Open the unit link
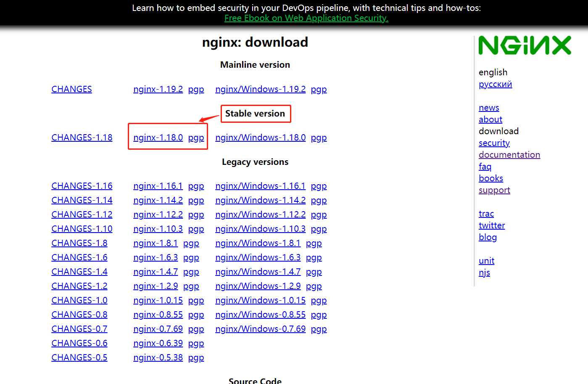 tap(486, 261)
